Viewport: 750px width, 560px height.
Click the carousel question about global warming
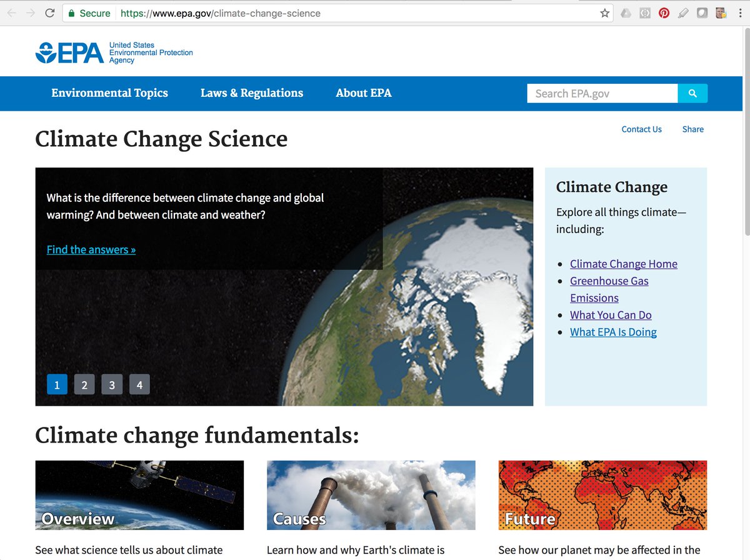click(185, 206)
